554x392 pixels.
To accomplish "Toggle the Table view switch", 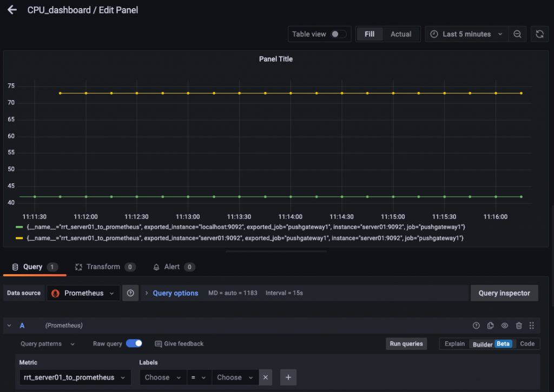I will point(338,34).
